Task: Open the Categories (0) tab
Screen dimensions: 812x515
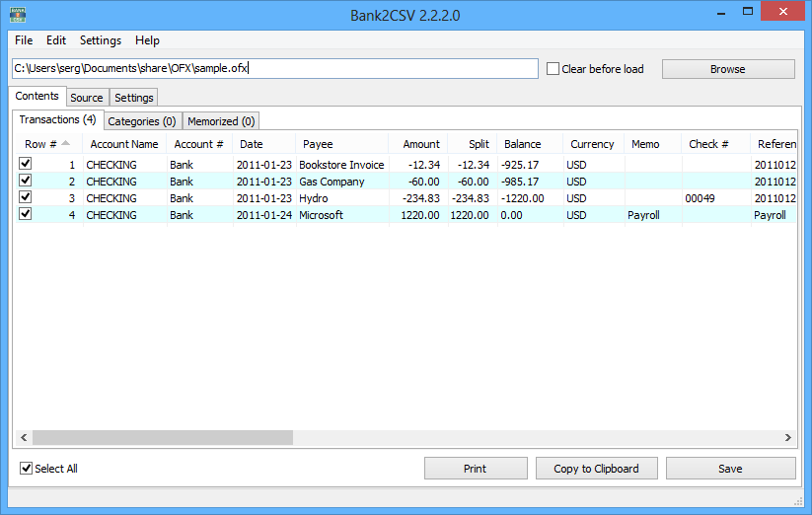Action: 142,121
